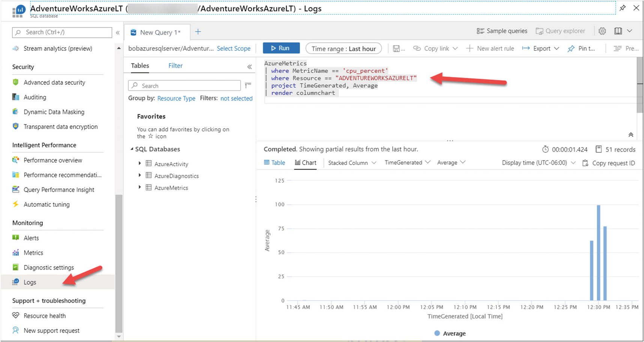Expand the dropdown beside the book icon
644x342 pixels.
[630, 31]
